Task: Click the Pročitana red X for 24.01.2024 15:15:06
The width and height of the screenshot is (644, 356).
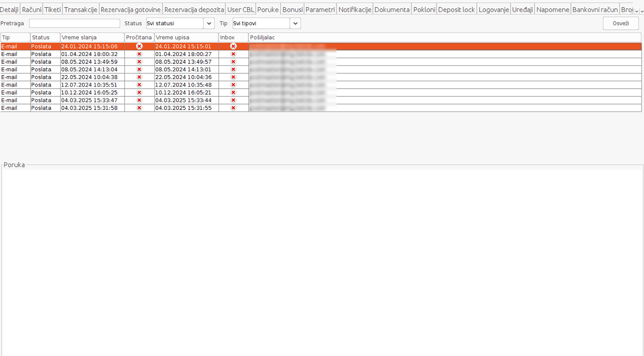Action: pyautogui.click(x=139, y=46)
